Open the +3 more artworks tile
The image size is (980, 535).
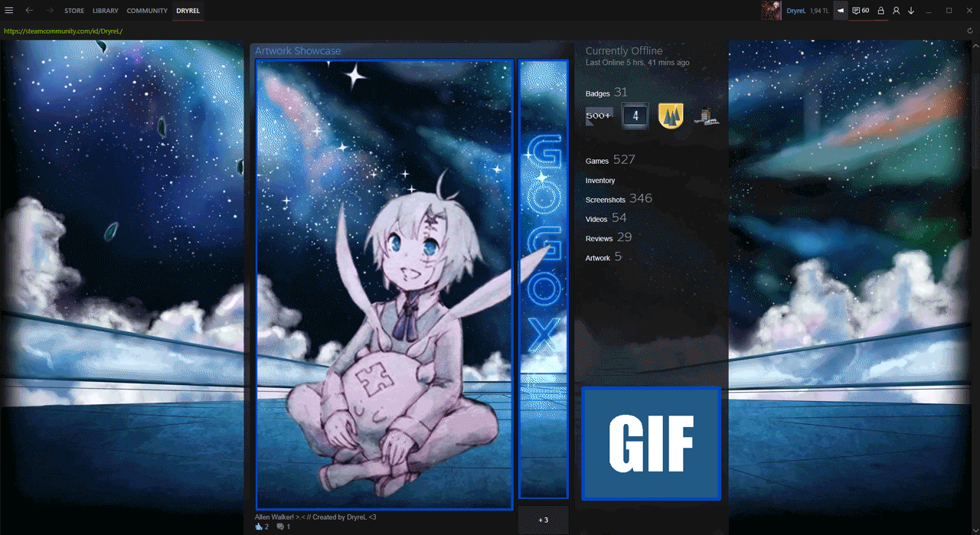pyautogui.click(x=544, y=520)
